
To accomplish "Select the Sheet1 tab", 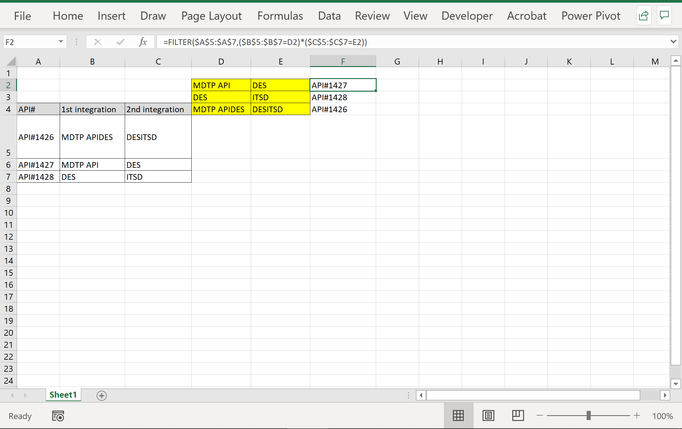I will 63,395.
